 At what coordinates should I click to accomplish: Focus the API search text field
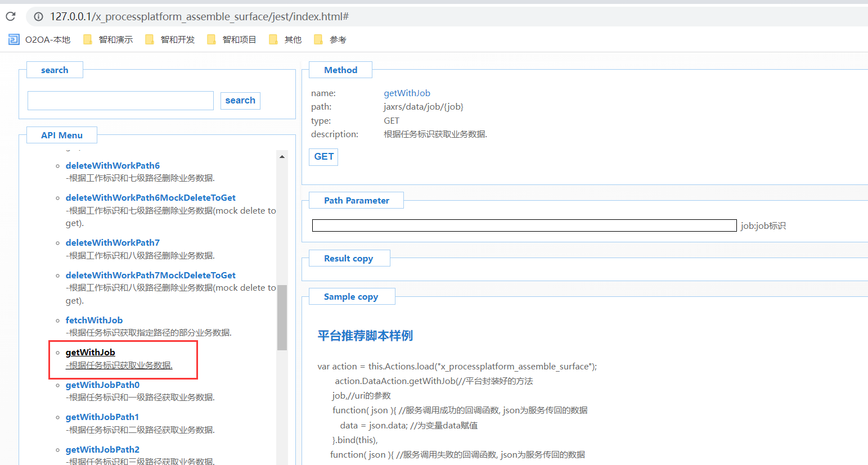pos(120,101)
